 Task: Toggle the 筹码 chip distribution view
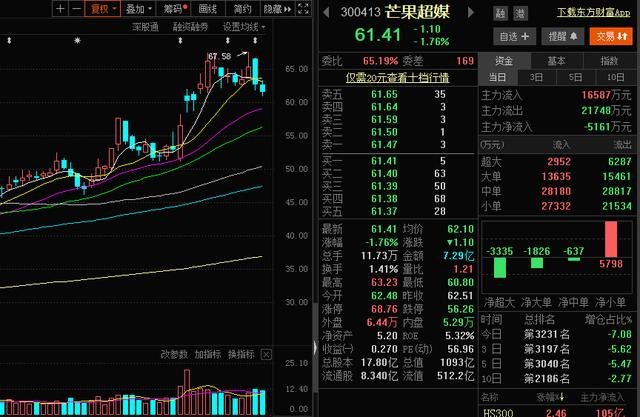coord(175,9)
